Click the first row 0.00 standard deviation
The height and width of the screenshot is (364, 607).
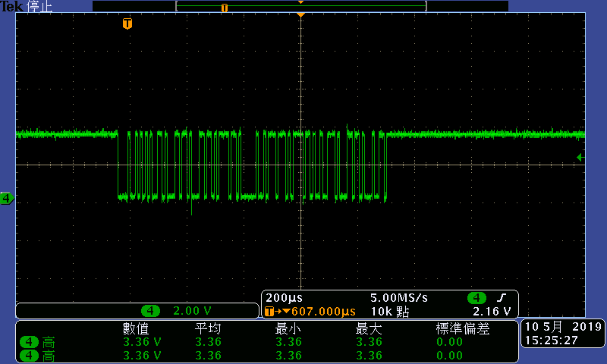point(449,342)
